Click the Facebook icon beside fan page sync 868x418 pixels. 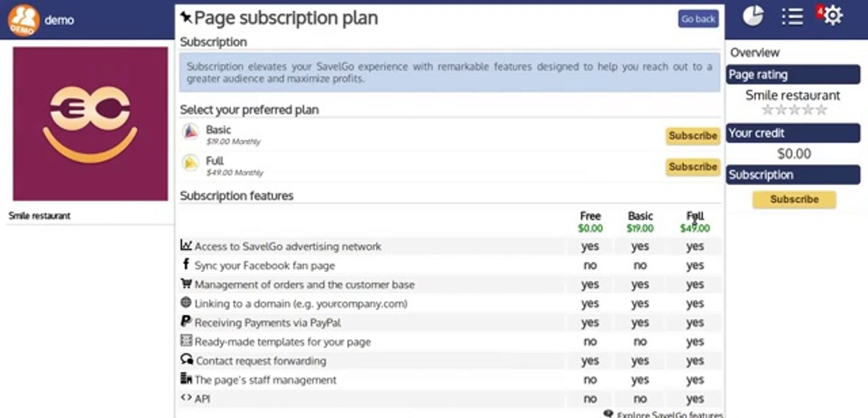186,264
